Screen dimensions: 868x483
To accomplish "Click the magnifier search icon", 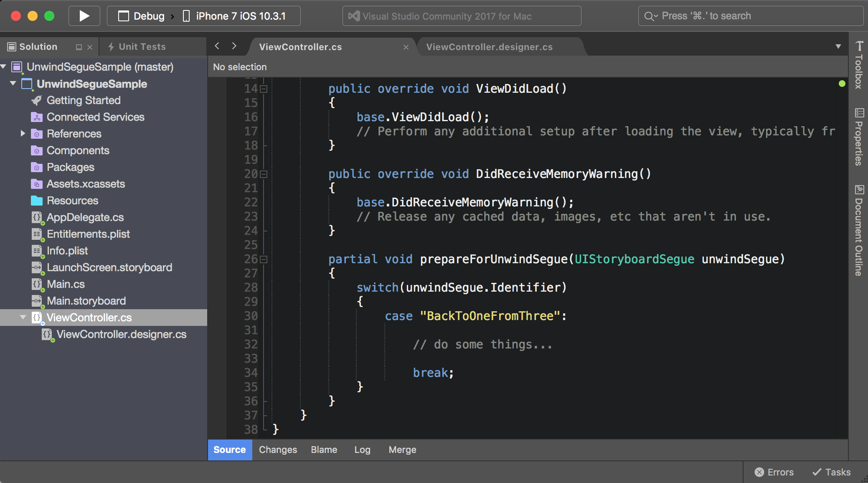I will [650, 16].
